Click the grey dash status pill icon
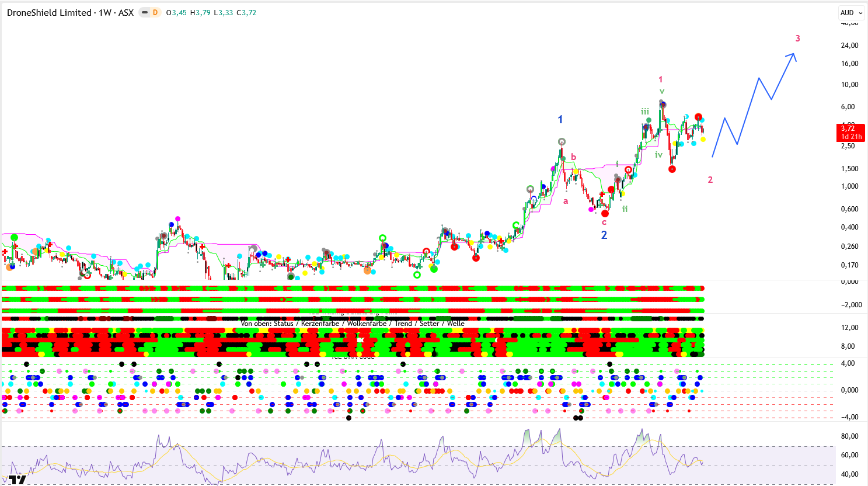 (x=145, y=12)
